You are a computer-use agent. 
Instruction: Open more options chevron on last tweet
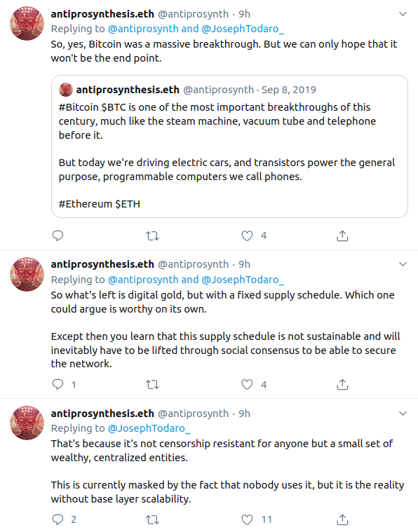pos(403,414)
